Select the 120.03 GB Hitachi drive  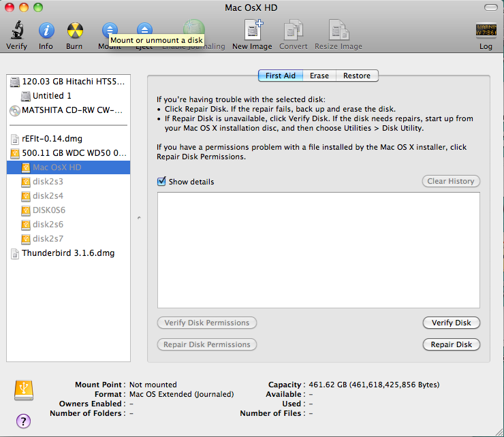(x=69, y=82)
